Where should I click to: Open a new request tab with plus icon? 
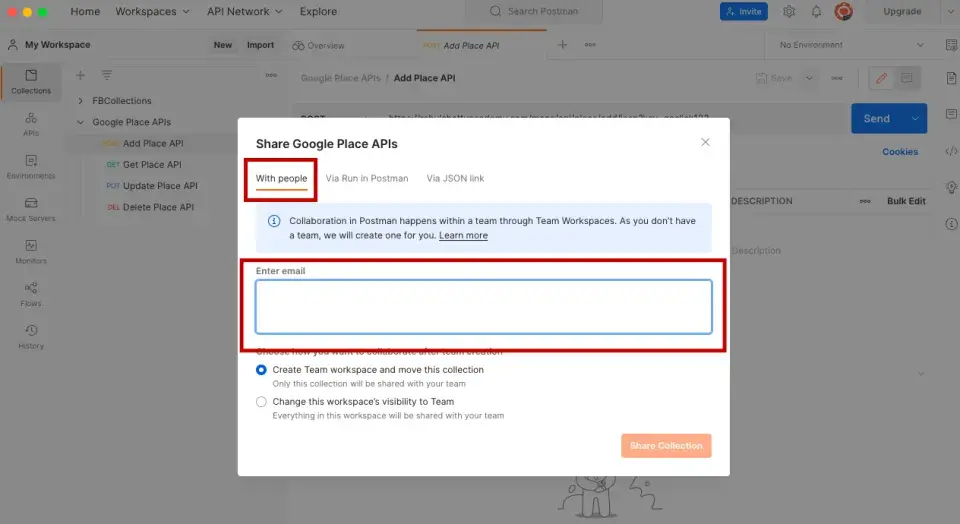click(x=562, y=45)
